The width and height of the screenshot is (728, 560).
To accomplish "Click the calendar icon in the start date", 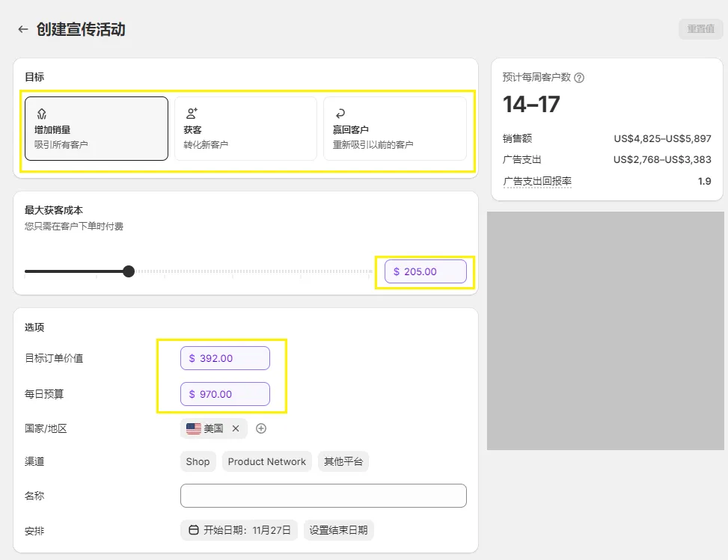I will point(193,530).
